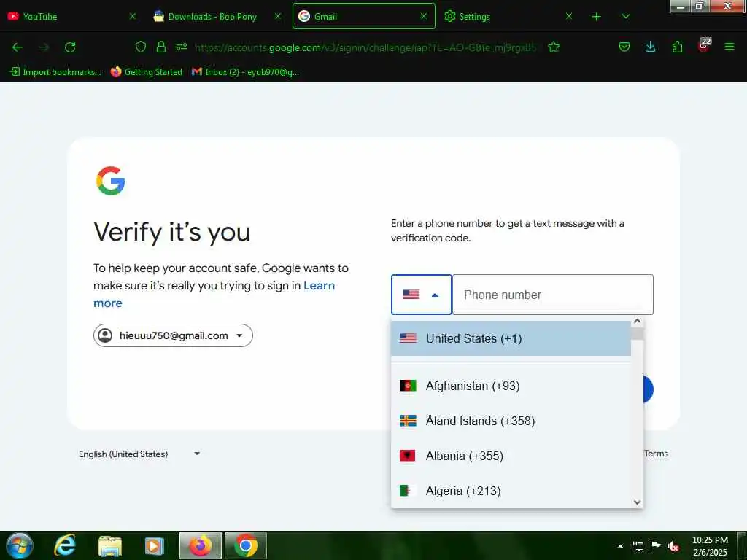Open the hieuuu750@gmail.com account switcher
This screenshot has height=560, width=747.
click(173, 335)
